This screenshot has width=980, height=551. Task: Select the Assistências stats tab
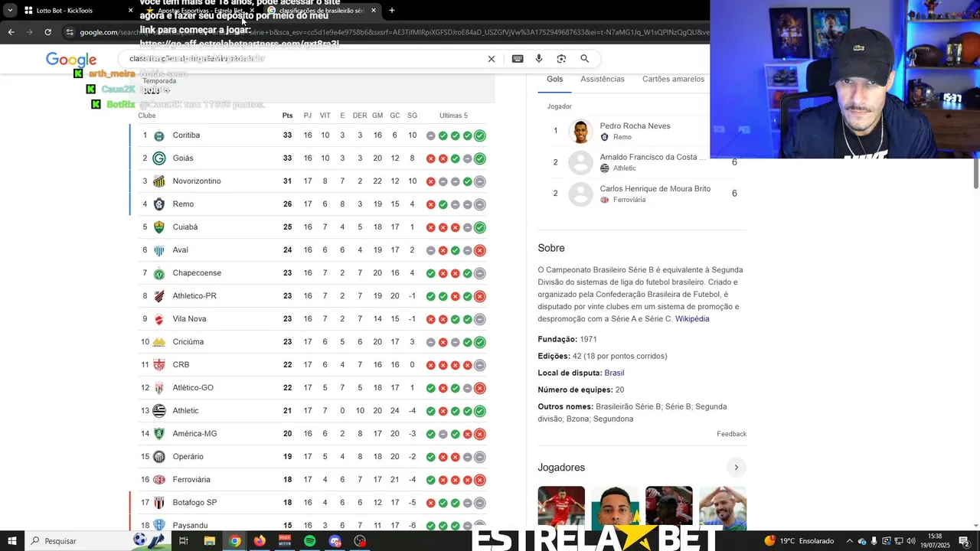(603, 80)
